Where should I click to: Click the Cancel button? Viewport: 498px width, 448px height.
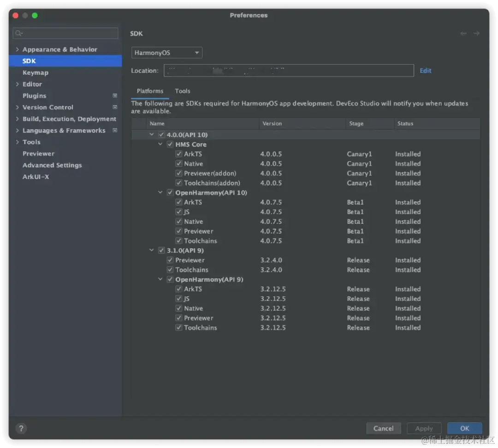(383, 428)
